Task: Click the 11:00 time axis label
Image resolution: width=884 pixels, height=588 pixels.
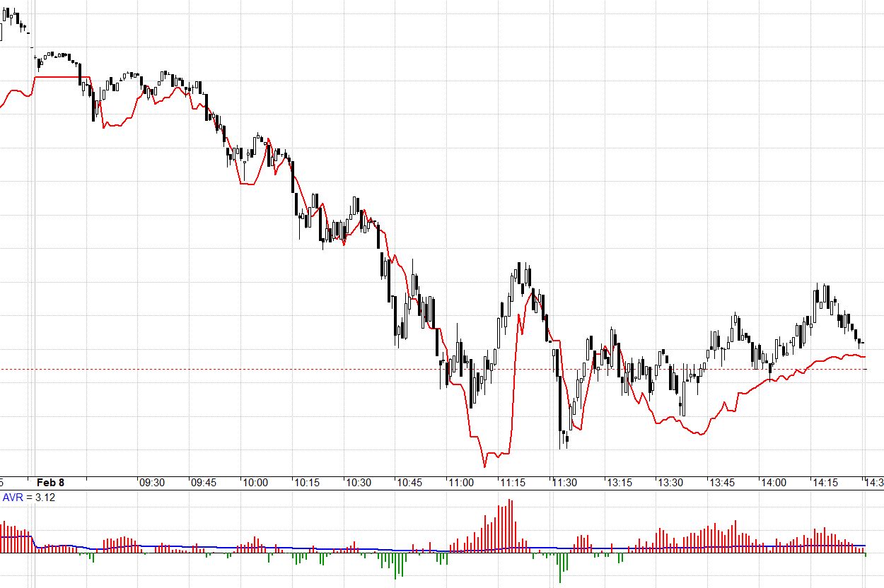Action: 461,483
